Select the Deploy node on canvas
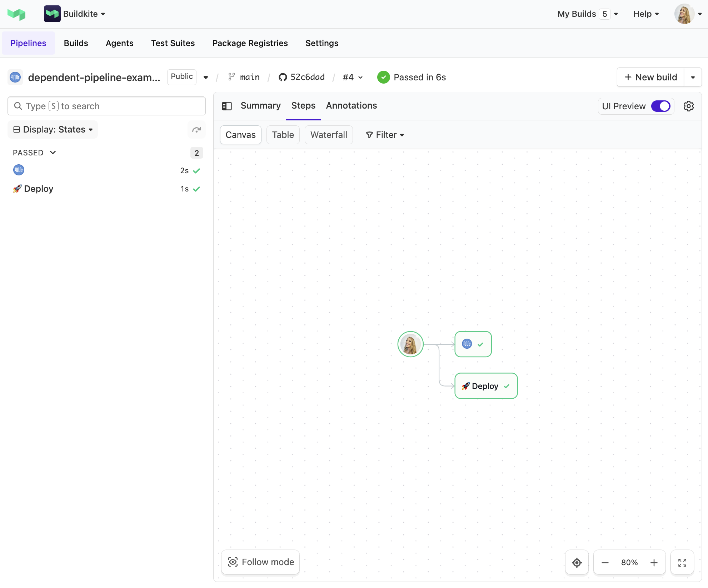The height and width of the screenshot is (588, 708). [485, 386]
